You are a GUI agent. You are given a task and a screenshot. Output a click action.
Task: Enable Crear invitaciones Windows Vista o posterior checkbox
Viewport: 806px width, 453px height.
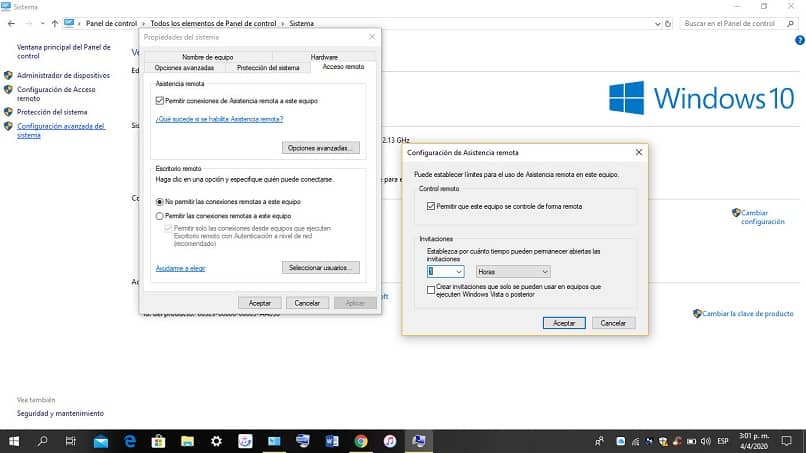pyautogui.click(x=431, y=290)
